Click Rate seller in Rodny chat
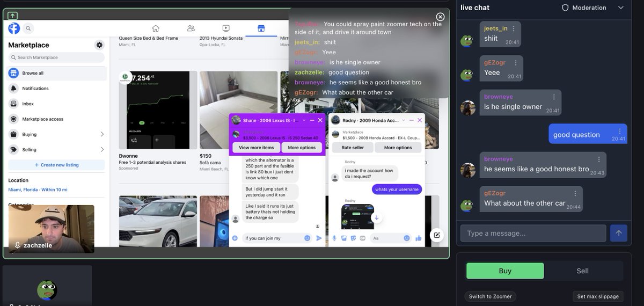 click(x=353, y=148)
